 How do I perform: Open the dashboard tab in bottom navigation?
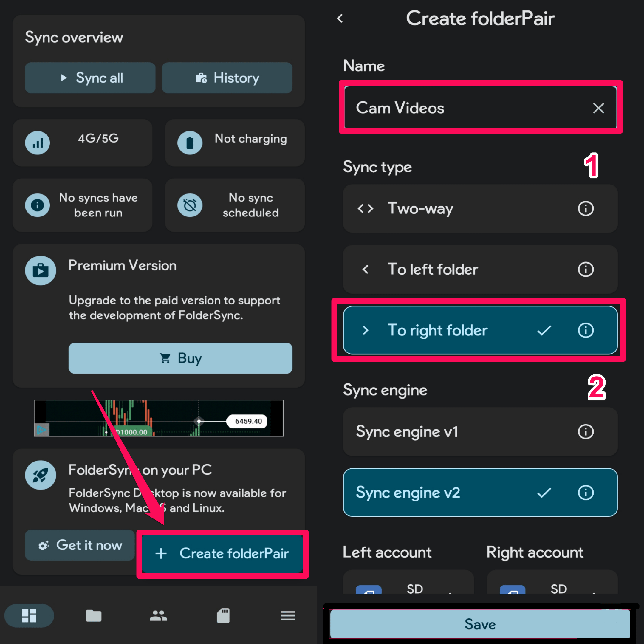[29, 615]
